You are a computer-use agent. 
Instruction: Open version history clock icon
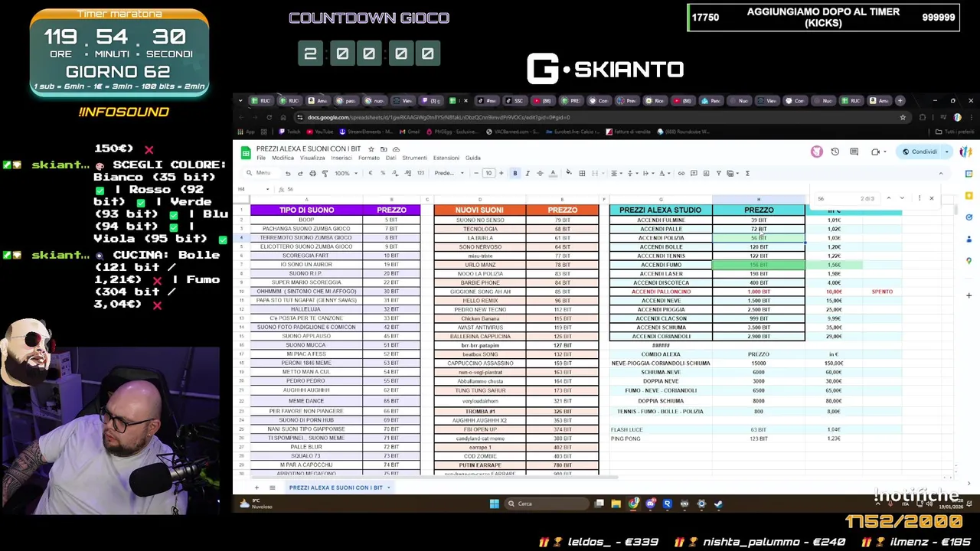pyautogui.click(x=835, y=152)
